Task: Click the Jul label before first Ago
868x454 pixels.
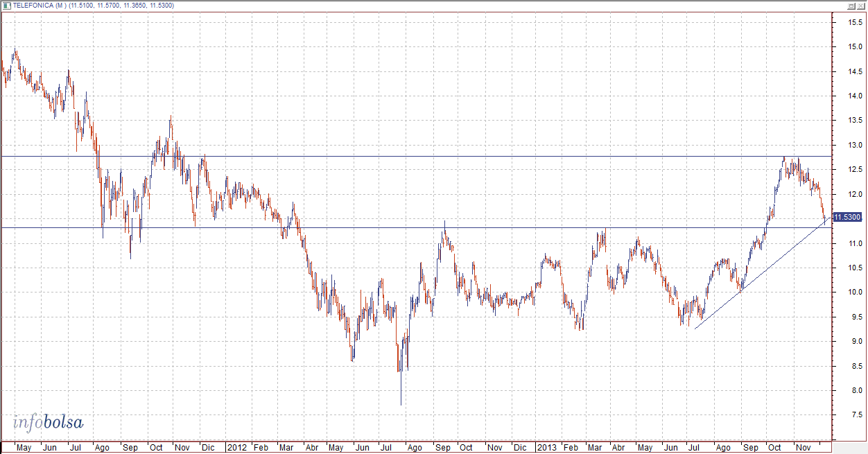Action: [75, 448]
